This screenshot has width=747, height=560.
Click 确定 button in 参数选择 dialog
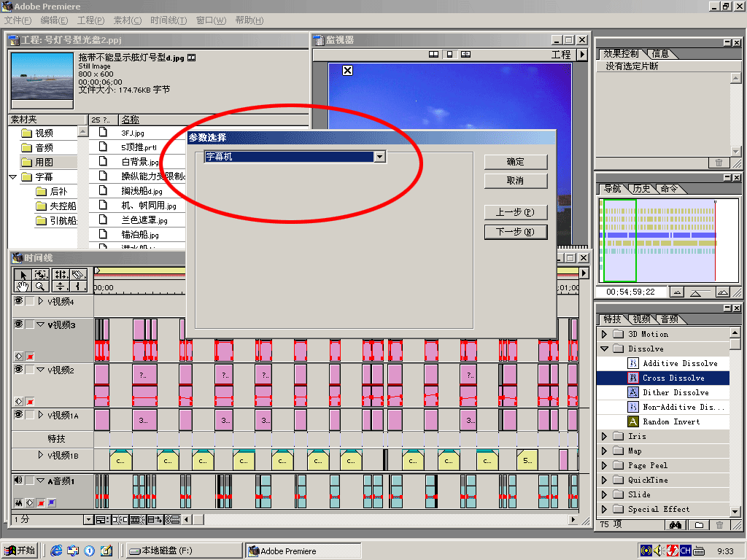tap(516, 162)
